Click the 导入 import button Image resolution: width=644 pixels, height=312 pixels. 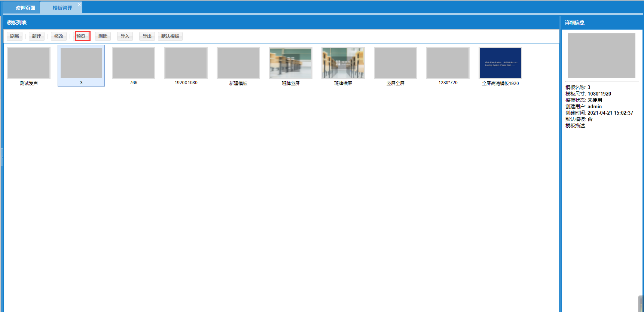(125, 36)
